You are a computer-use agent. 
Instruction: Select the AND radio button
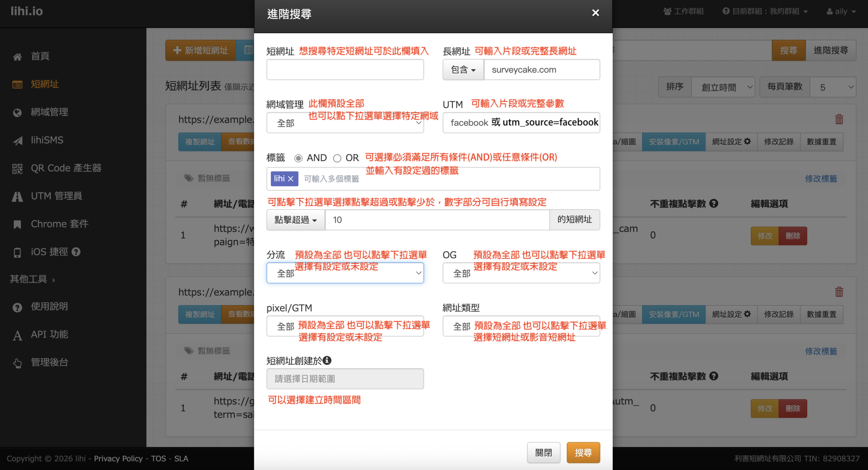298,158
